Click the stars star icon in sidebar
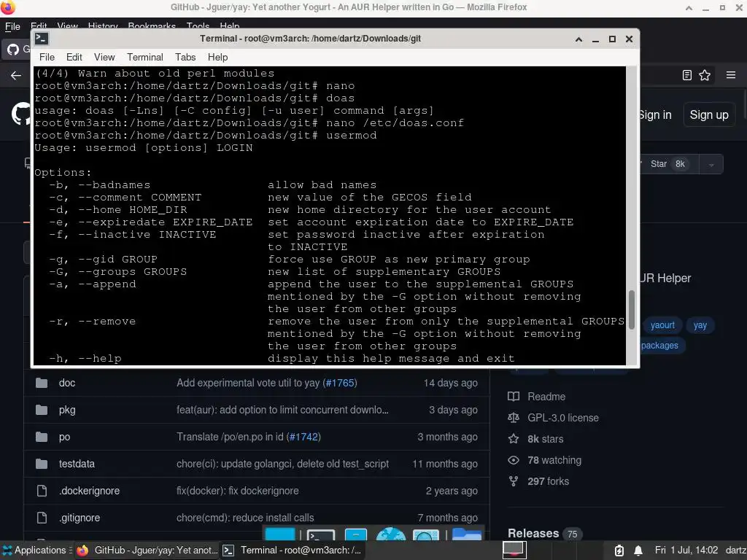Image resolution: width=747 pixels, height=560 pixels. 514,438
